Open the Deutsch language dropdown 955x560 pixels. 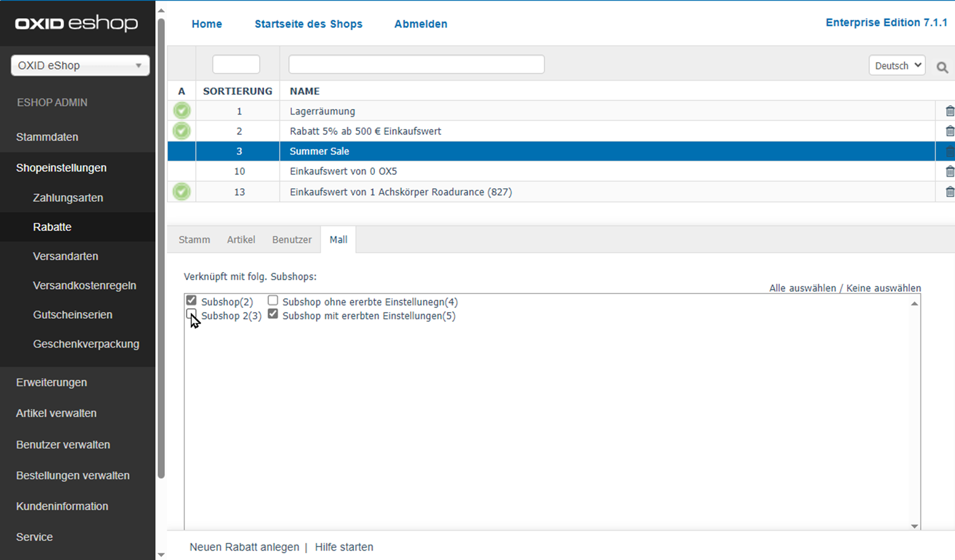[x=897, y=65]
